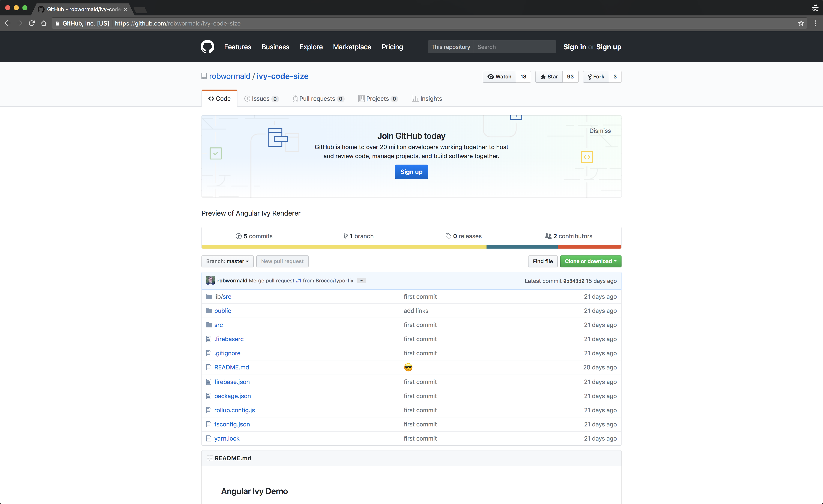Open commit hash 0b843d0
The image size is (823, 504).
574,281
